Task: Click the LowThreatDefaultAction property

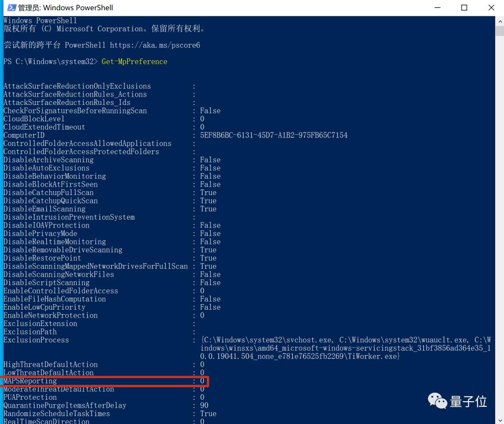Action: coord(49,373)
